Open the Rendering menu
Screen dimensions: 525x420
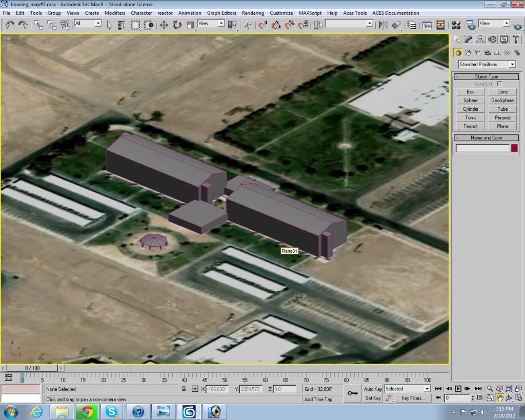[x=253, y=13]
